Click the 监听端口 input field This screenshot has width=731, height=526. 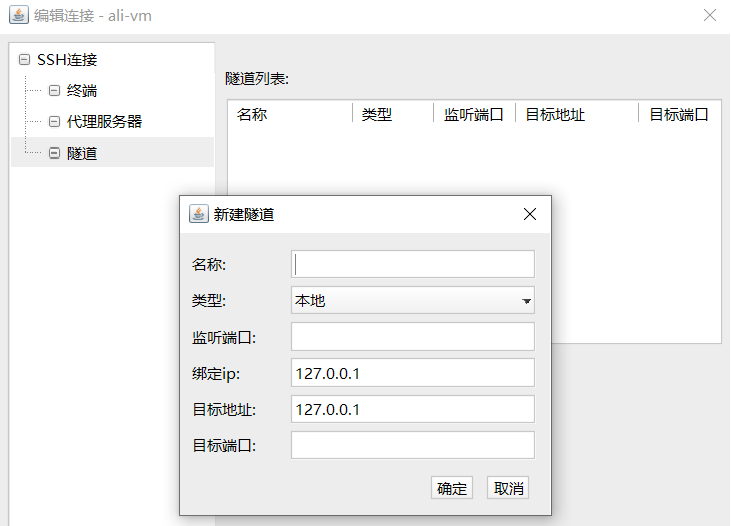(x=412, y=337)
